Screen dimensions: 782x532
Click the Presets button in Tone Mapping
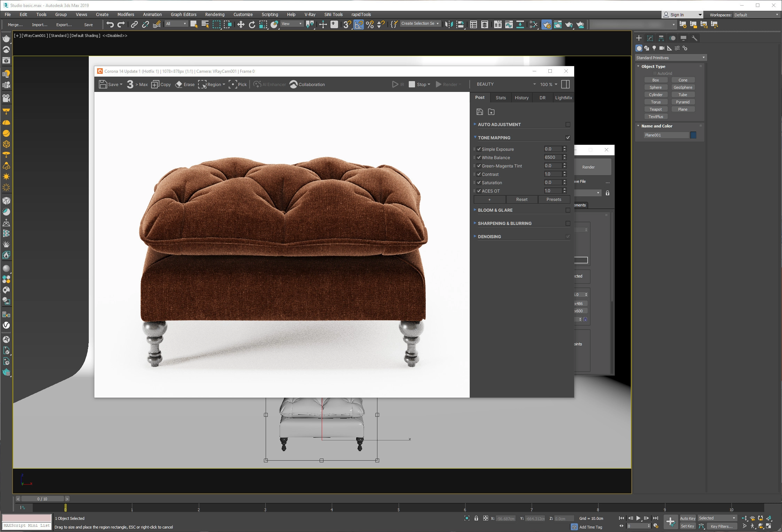(x=554, y=199)
